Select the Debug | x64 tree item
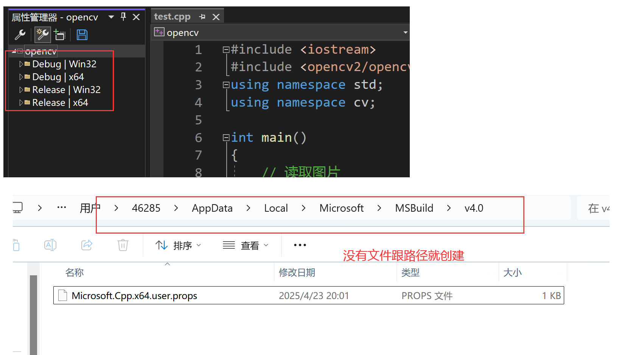Image resolution: width=644 pixels, height=355 pixels. tap(58, 77)
